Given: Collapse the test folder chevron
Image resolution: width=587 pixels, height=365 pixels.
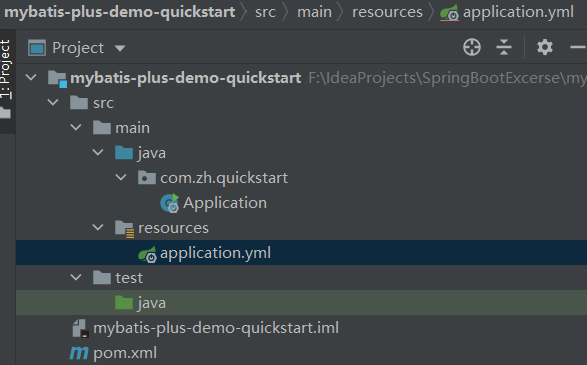Looking at the screenshot, I should (76, 277).
